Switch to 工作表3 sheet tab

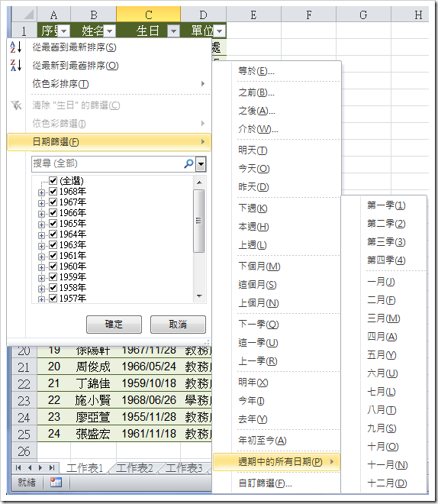(184, 468)
